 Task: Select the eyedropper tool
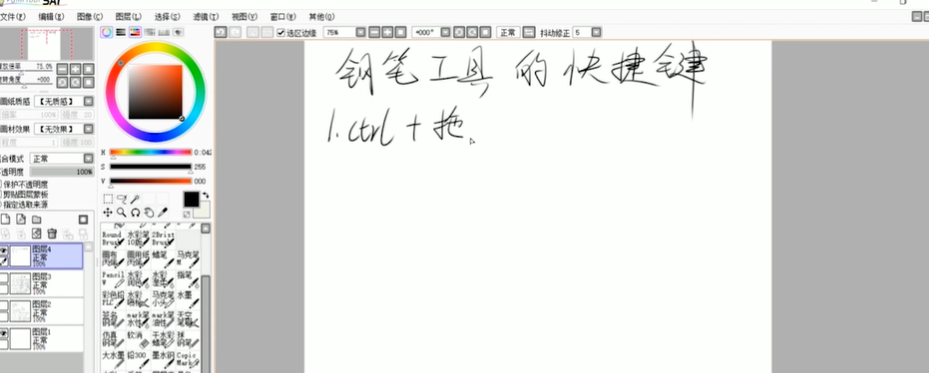point(162,212)
